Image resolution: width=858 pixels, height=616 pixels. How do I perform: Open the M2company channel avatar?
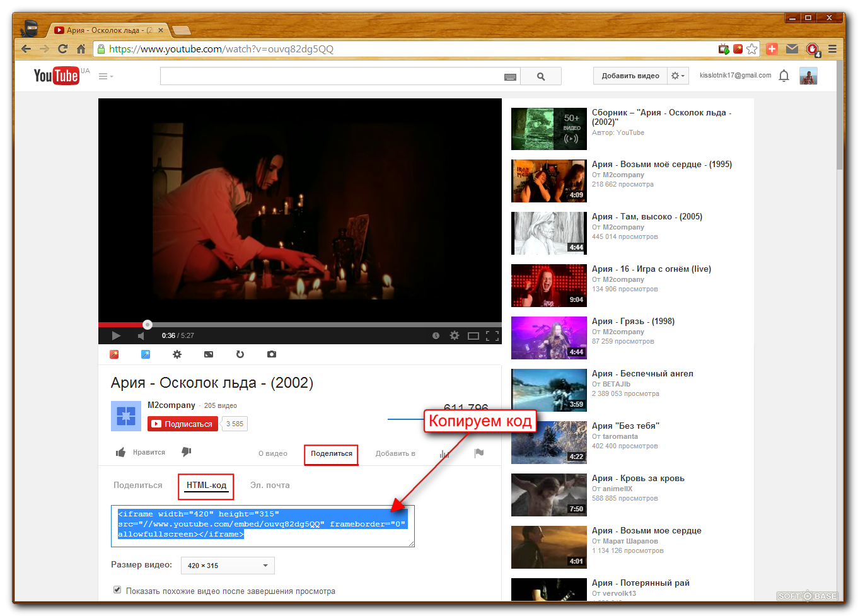click(126, 416)
